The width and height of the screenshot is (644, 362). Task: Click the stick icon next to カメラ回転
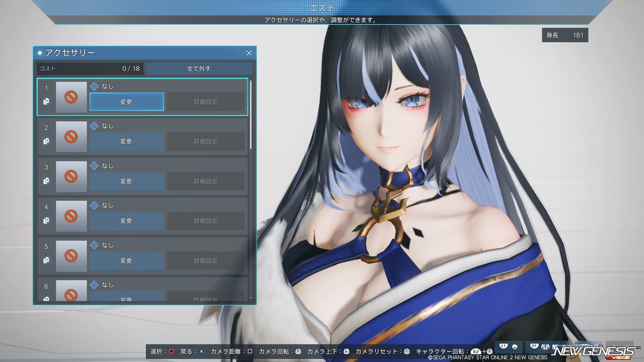click(297, 351)
